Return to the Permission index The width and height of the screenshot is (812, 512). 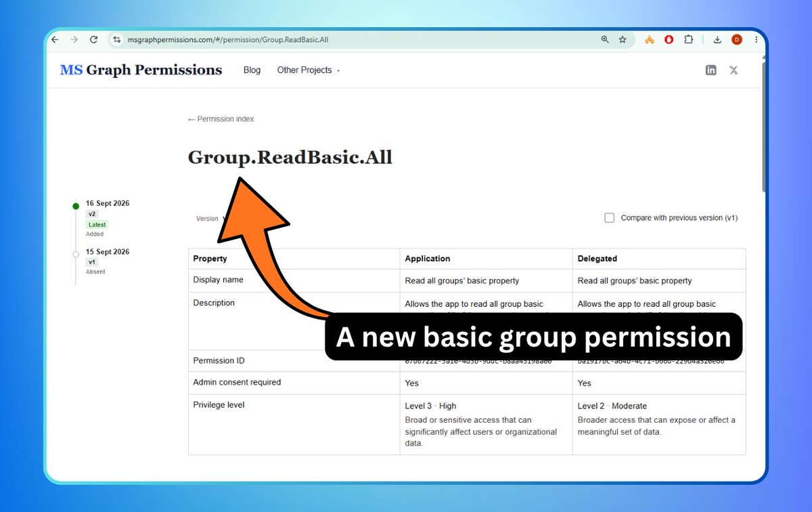click(x=221, y=119)
